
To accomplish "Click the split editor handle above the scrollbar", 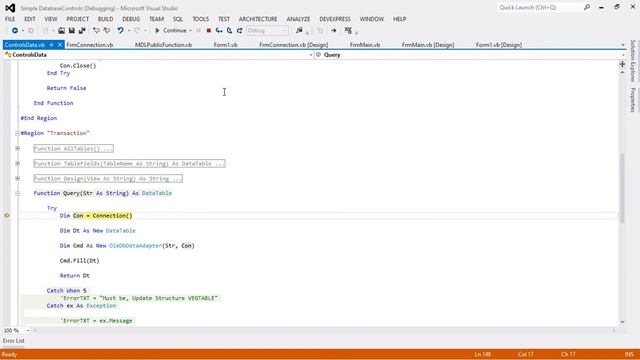I will 622,64.
